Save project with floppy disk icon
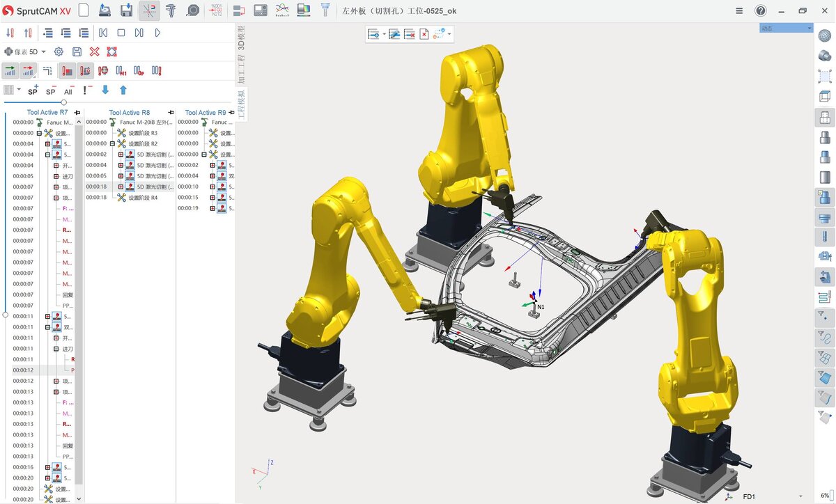 (126, 10)
